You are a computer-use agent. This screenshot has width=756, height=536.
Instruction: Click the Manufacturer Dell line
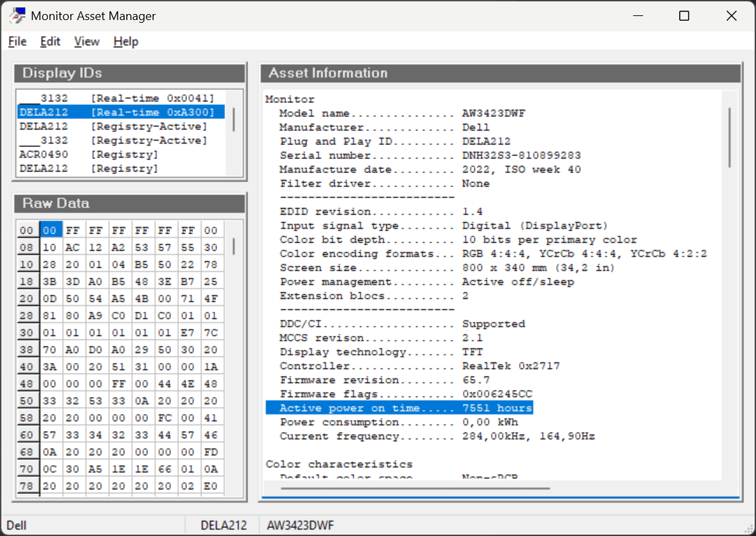(384, 128)
